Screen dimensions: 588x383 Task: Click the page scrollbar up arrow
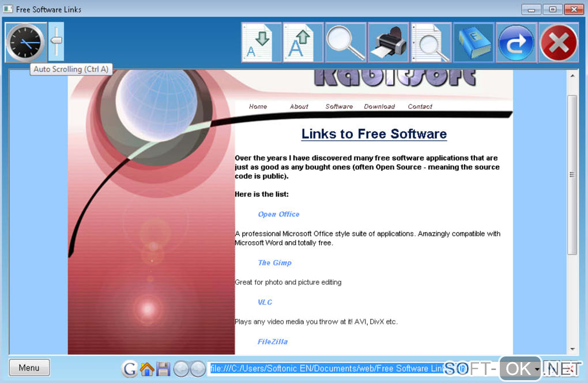[x=572, y=76]
